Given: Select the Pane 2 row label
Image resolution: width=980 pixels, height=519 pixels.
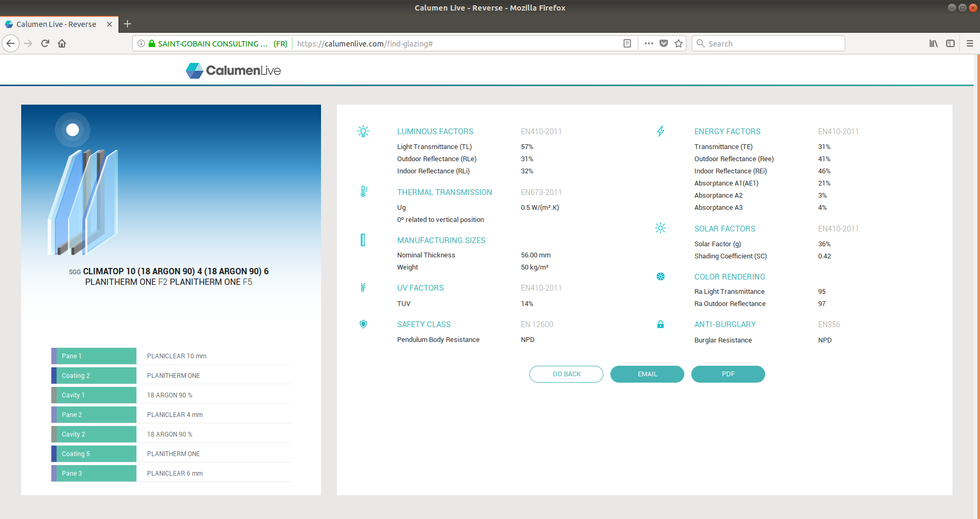Looking at the screenshot, I should tap(94, 414).
